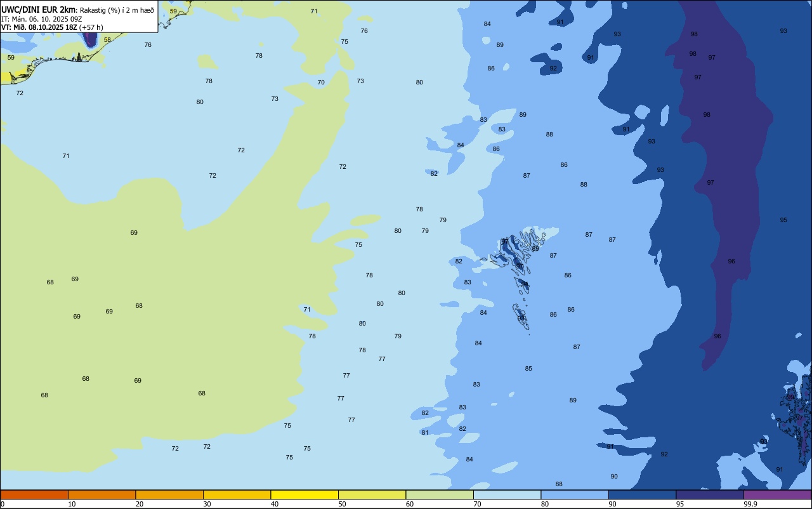Image resolution: width=812 pixels, height=509 pixels.
Task: Pick the 40–50 bright yellow legend swatch
Action: pos(304,494)
